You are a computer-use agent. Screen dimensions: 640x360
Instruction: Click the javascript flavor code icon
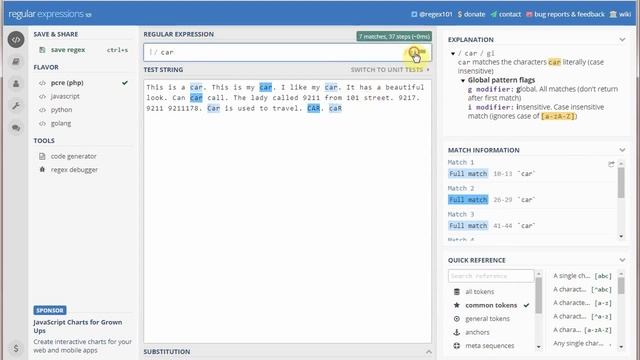pyautogui.click(x=42, y=96)
